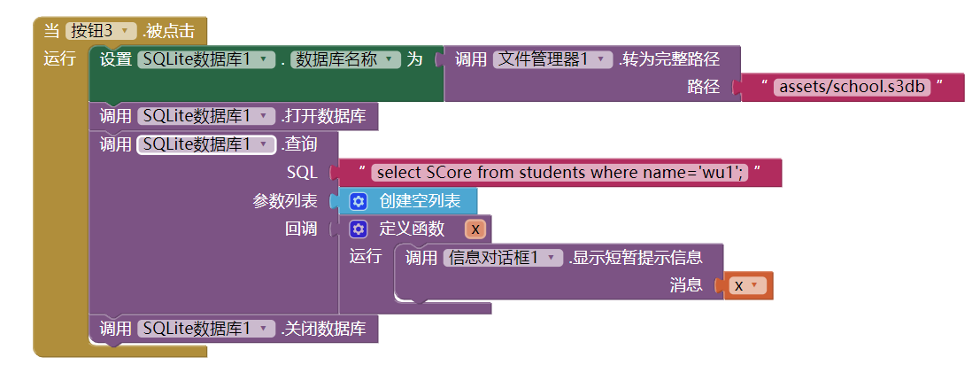Viewport: 980px width, 365px height.
Task: Open SQLite数据库1 dropdown in 打开数据库 block
Action: tap(206, 116)
